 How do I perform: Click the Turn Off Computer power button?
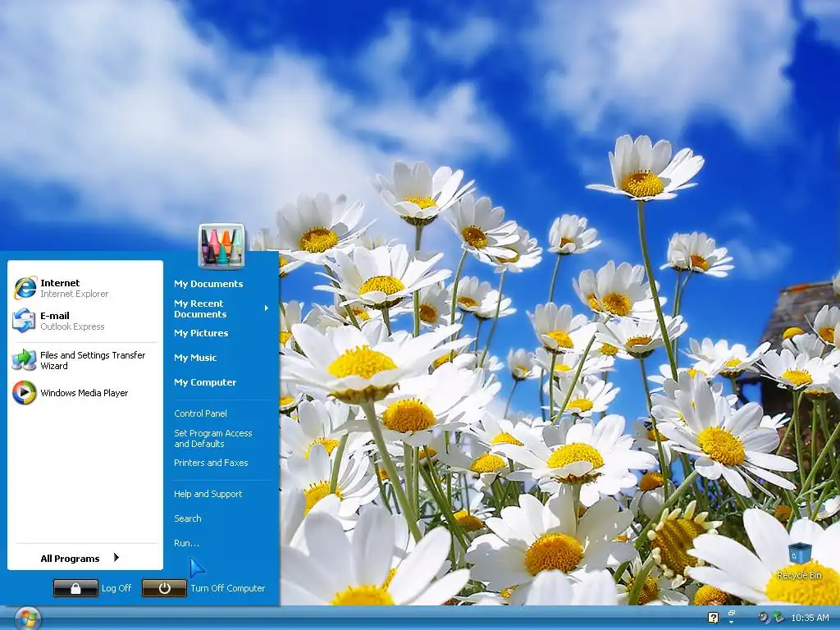(164, 587)
